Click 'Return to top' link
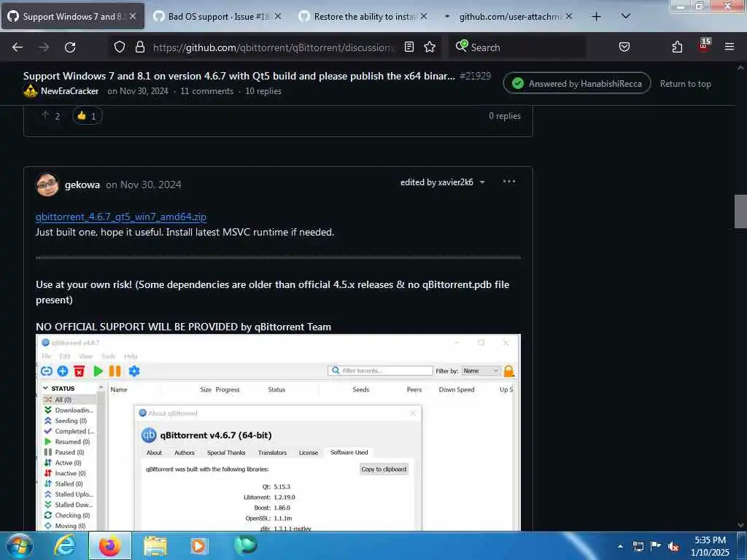 pos(685,84)
